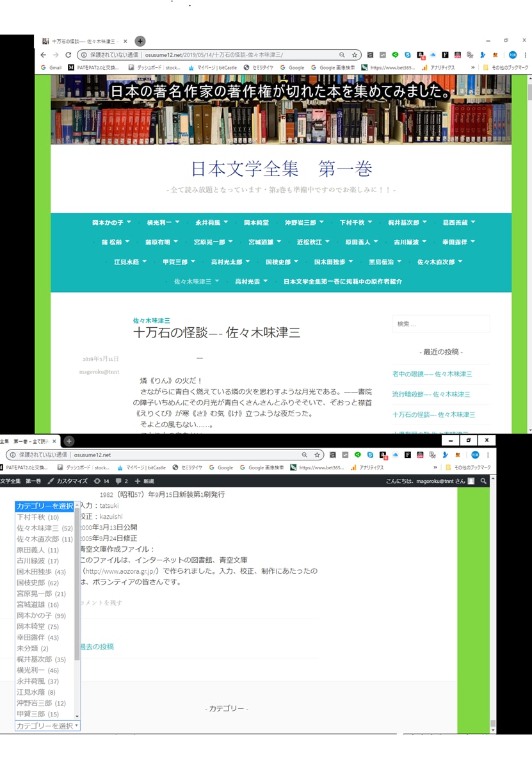Open the 葛西善蔵 navigation menu

[459, 223]
